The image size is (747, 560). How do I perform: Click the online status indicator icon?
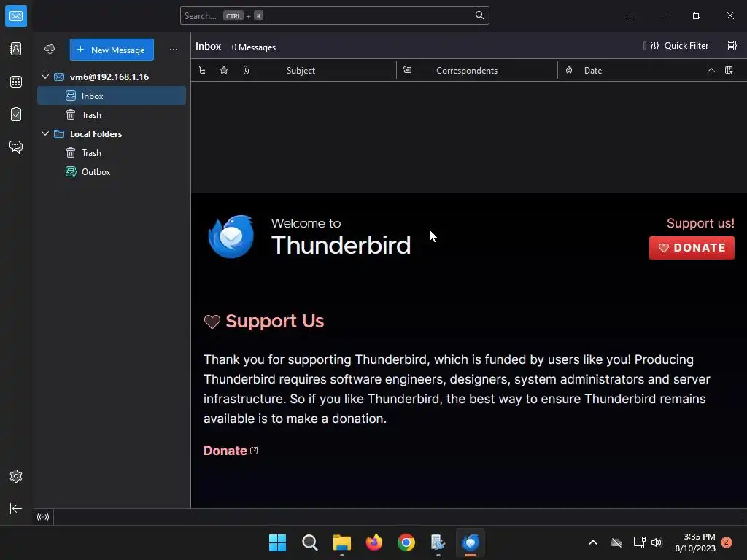tap(43, 517)
